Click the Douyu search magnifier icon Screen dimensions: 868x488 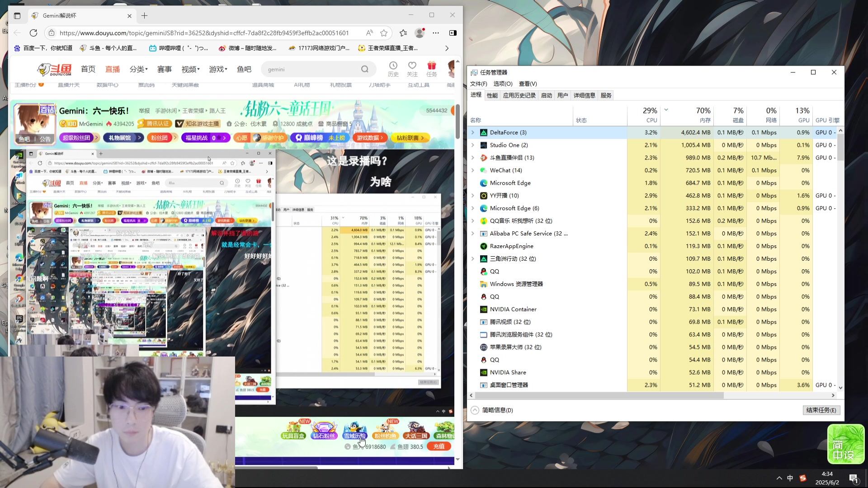click(x=364, y=69)
